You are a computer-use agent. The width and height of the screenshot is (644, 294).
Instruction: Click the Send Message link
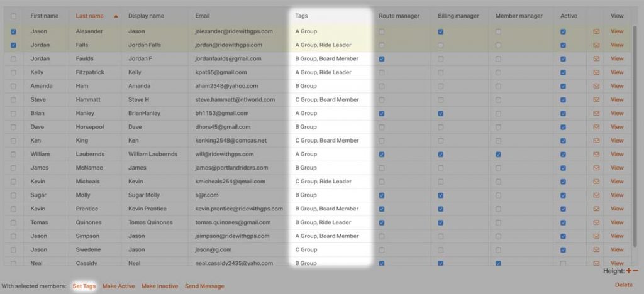204,286
